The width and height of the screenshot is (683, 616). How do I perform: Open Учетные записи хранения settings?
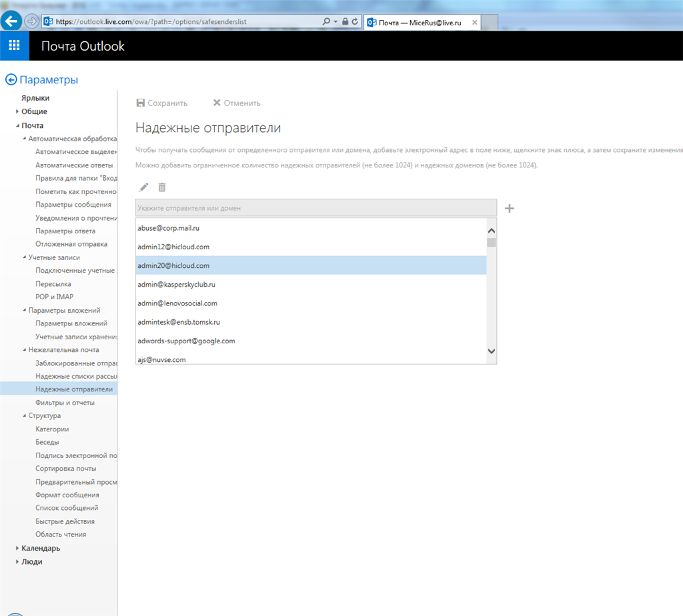click(x=76, y=337)
